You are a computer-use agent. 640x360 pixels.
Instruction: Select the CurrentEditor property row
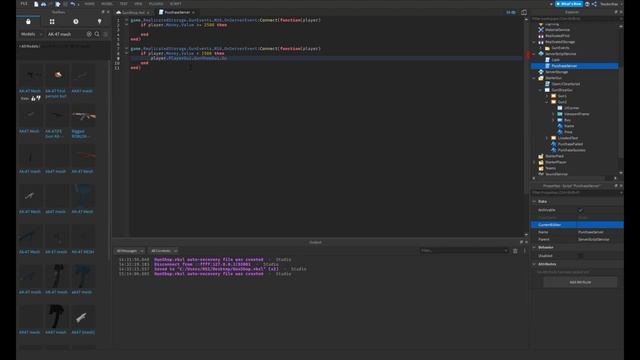(x=577, y=225)
